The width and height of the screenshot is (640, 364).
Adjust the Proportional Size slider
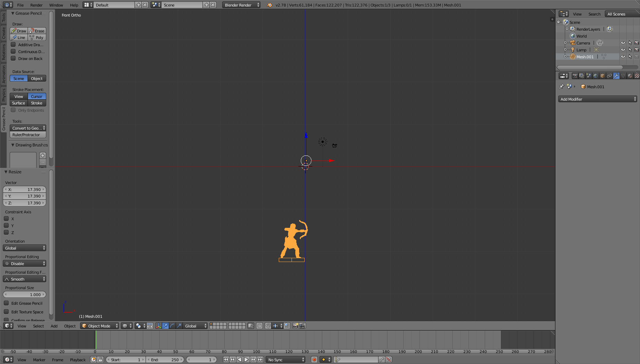(x=24, y=294)
